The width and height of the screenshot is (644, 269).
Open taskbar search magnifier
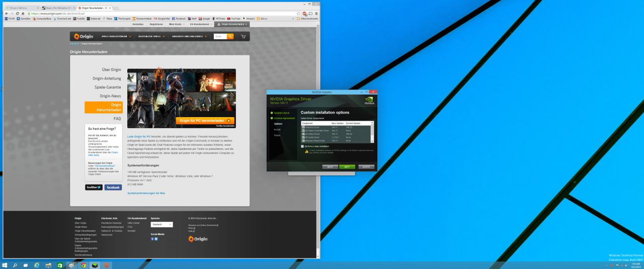pyautogui.click(x=15, y=264)
